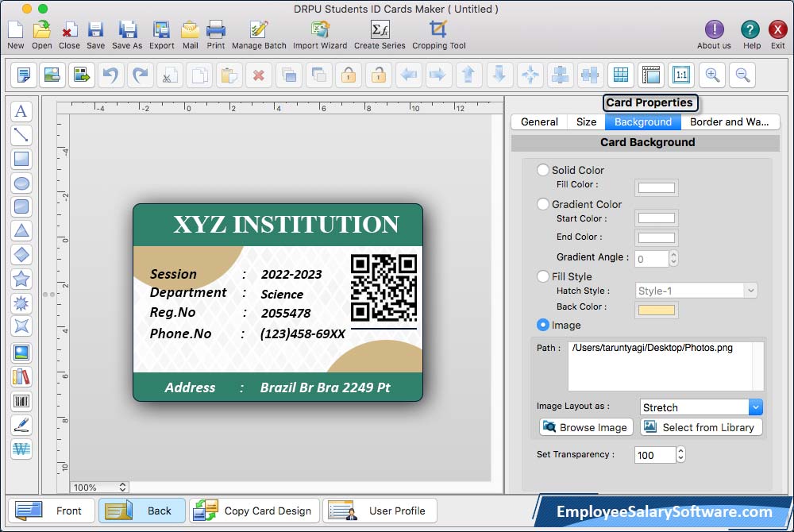Click the Undo arrow icon

[111, 75]
